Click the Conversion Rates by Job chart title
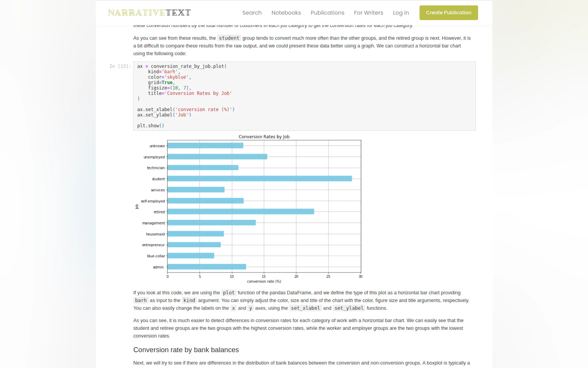The width and height of the screenshot is (588, 368). [x=264, y=136]
